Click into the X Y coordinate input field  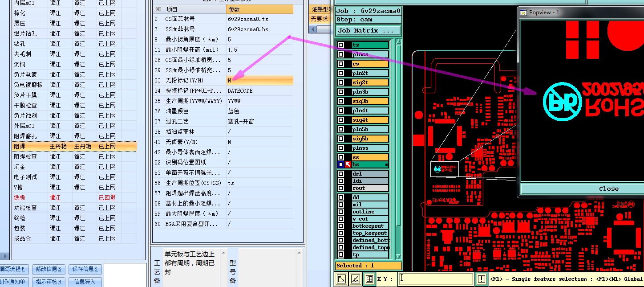pos(436,279)
